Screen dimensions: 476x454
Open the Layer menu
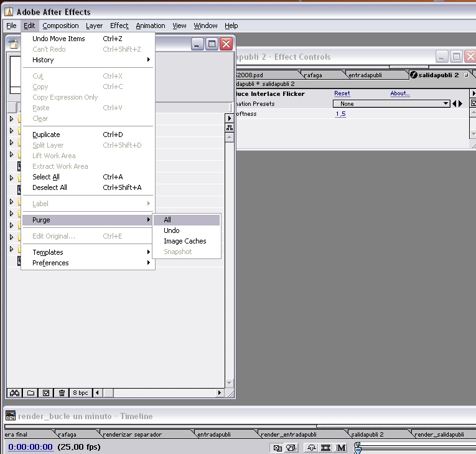pyautogui.click(x=94, y=26)
